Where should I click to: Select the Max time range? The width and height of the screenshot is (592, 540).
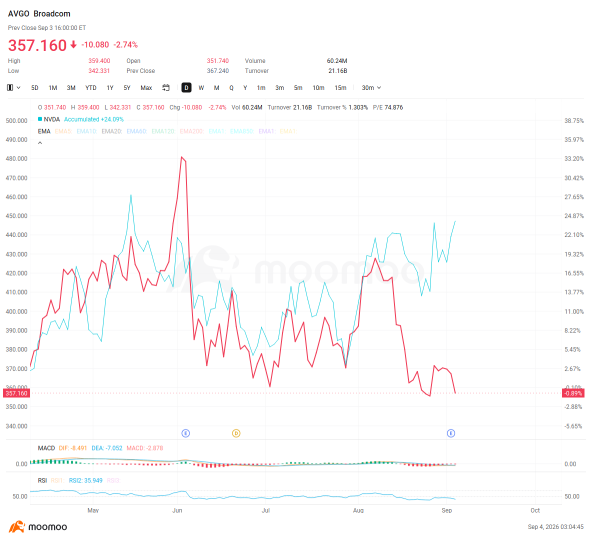(x=146, y=88)
